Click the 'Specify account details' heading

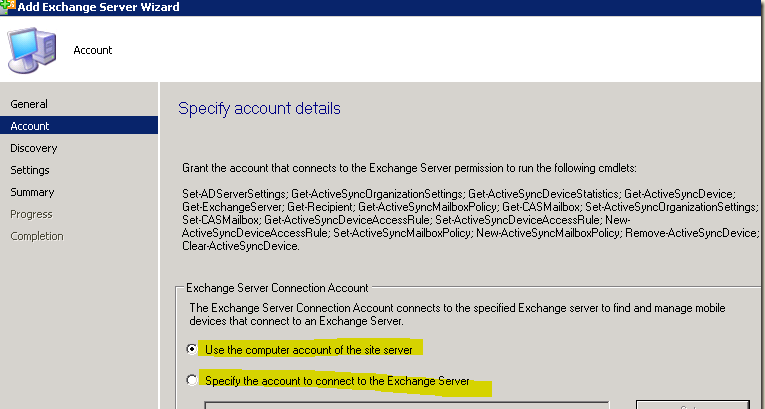(259, 108)
